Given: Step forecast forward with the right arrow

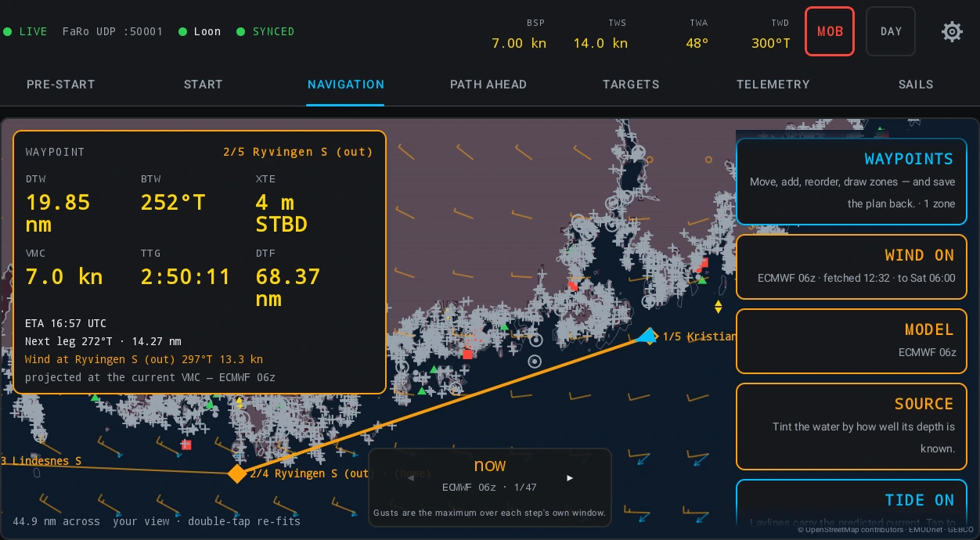Looking at the screenshot, I should (570, 478).
